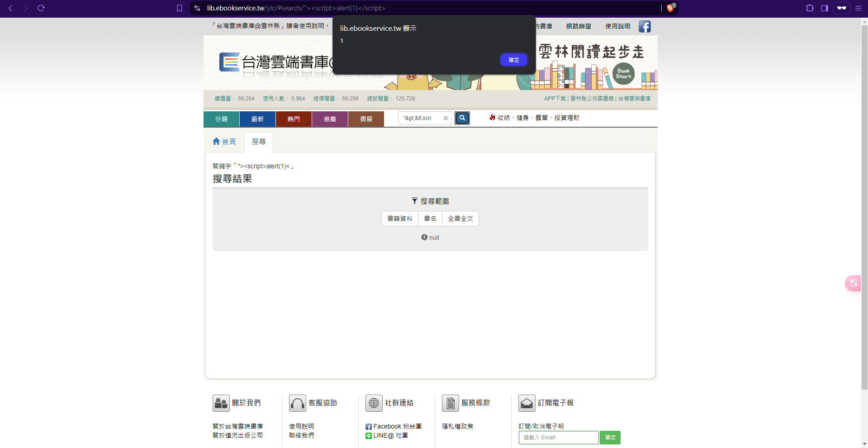Open the 推薦 menu tab

(330, 119)
